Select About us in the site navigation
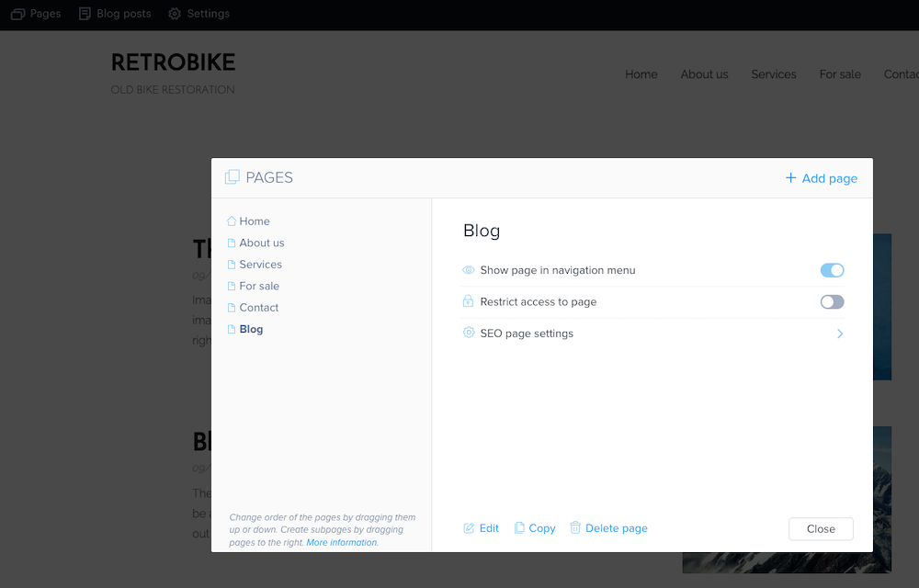This screenshot has width=919, height=588. pos(704,74)
